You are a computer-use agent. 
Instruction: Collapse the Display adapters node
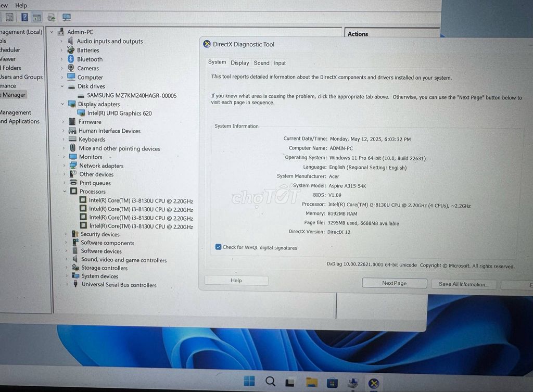[62, 104]
